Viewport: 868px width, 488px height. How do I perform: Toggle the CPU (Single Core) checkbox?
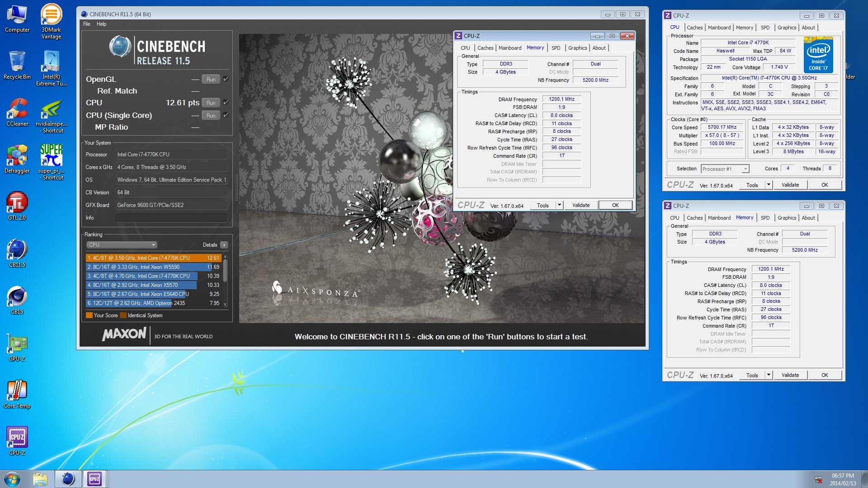pos(226,115)
